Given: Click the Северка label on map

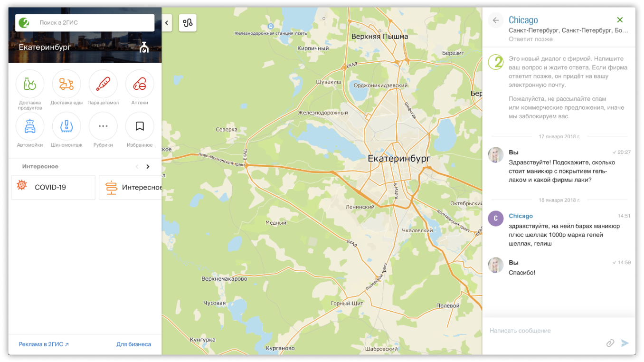Looking at the screenshot, I should click(227, 130).
